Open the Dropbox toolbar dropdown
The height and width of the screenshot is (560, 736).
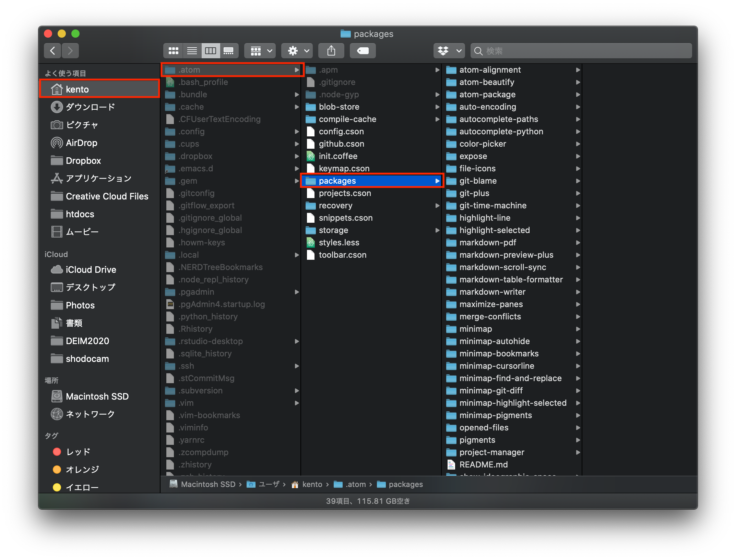click(449, 51)
